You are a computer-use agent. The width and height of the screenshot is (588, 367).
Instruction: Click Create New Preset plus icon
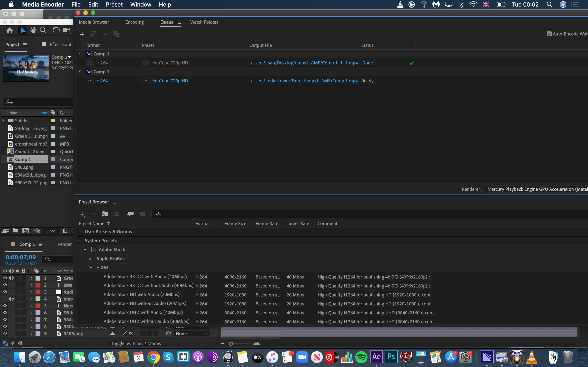pos(82,214)
